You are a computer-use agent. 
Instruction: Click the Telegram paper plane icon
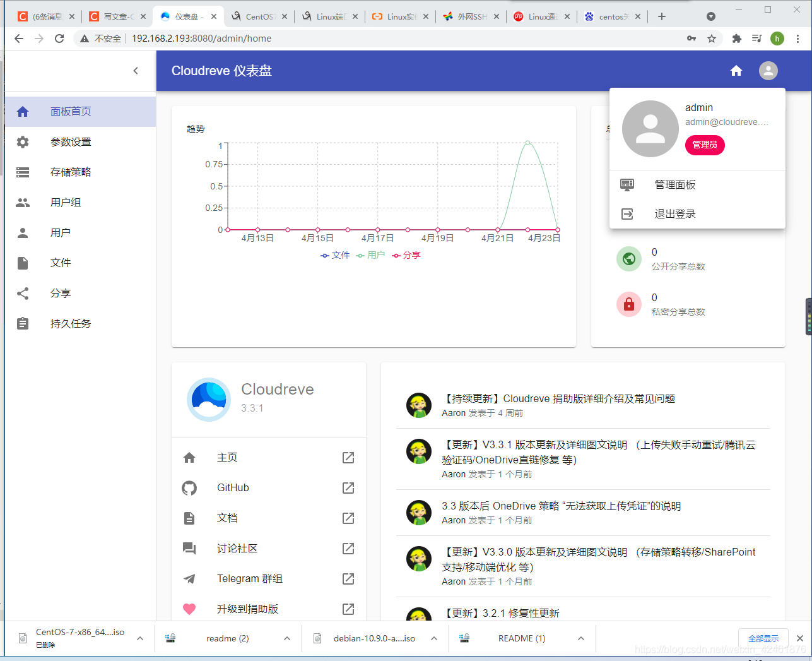189,579
